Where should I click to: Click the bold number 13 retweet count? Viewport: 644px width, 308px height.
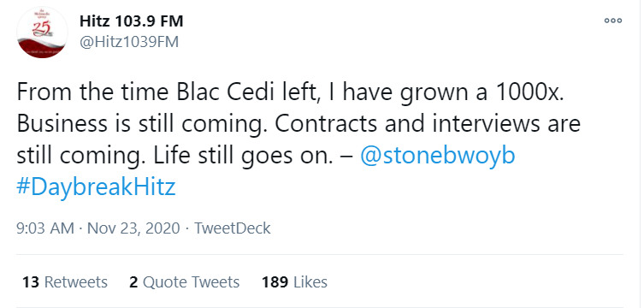click(31, 282)
